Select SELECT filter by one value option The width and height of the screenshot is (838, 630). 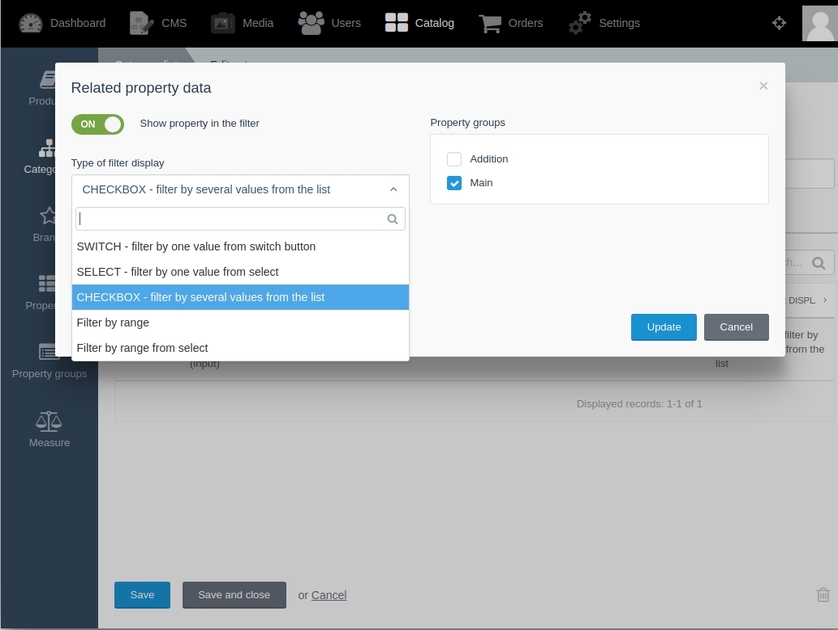pos(240,271)
